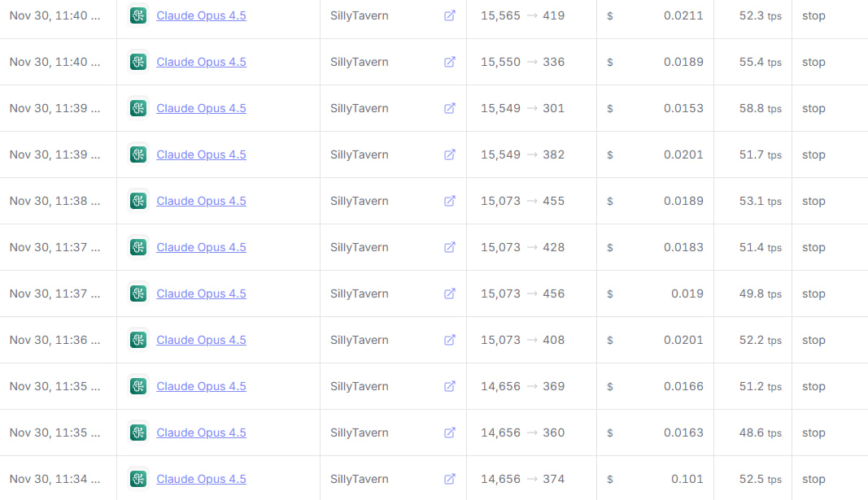Open external link icon in the 51.7 tps row
Viewport: 868px width, 500px height.
click(450, 154)
